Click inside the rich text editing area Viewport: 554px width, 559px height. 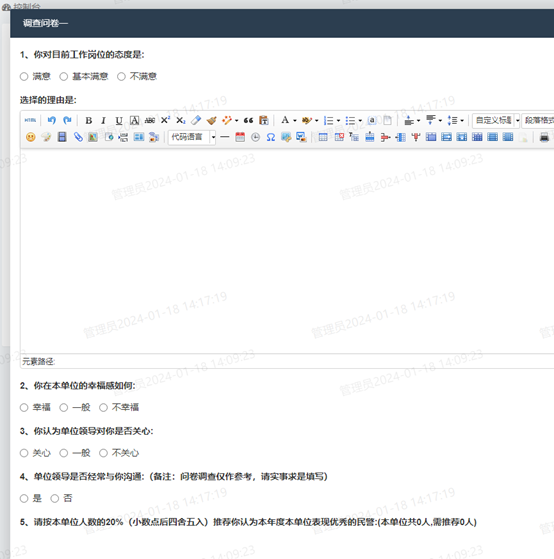click(287, 251)
